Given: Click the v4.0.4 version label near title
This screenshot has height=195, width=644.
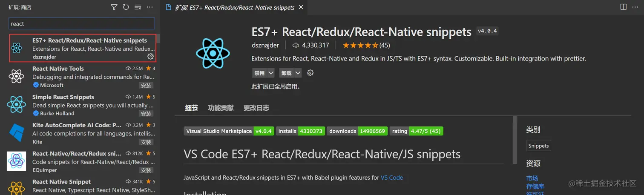Looking at the screenshot, I should [x=488, y=31].
